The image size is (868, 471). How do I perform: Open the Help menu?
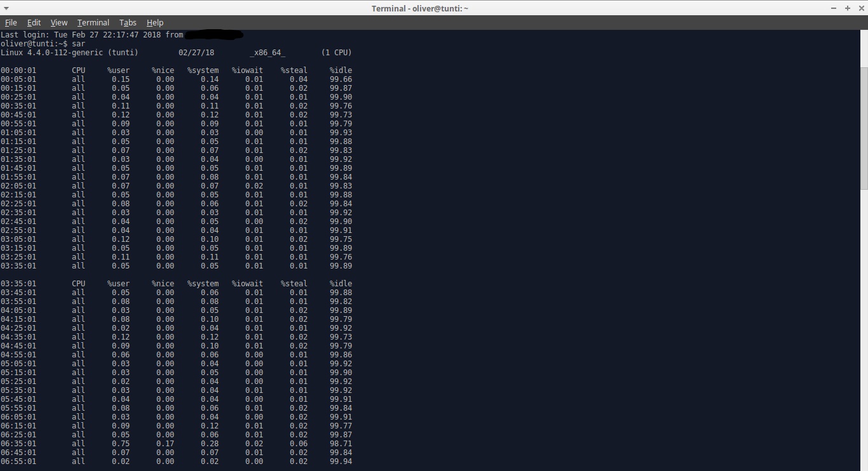(x=154, y=22)
